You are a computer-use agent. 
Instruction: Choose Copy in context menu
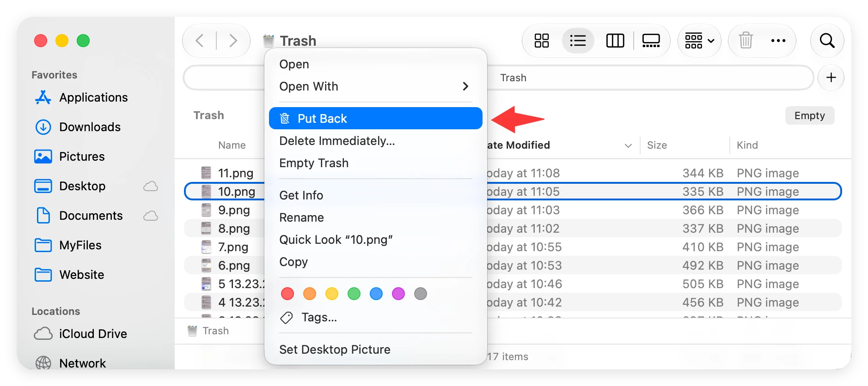(x=375, y=262)
